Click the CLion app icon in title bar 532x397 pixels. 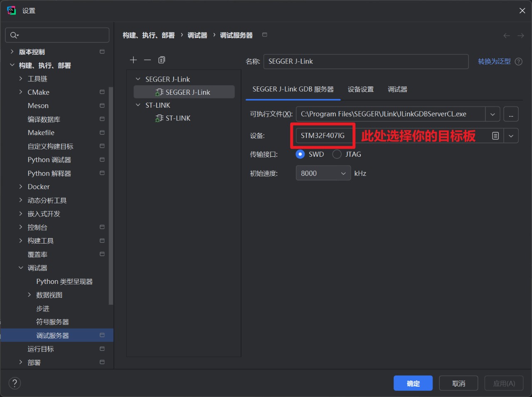pos(11,10)
